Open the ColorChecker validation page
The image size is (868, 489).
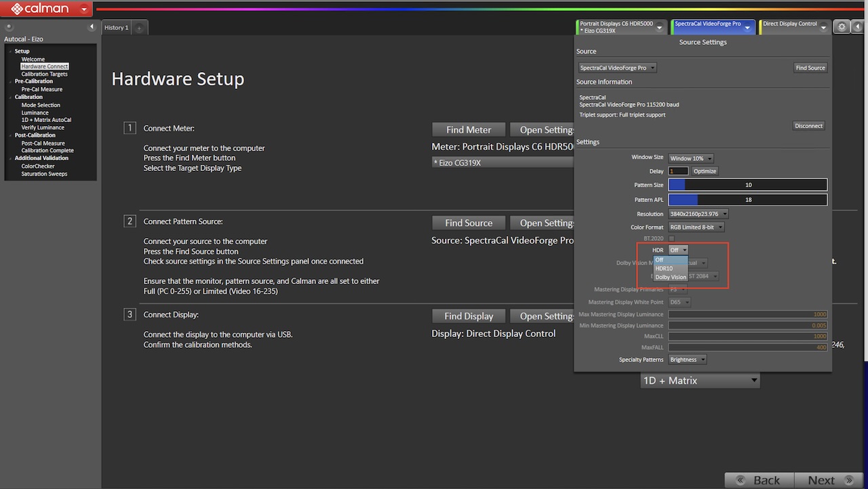coord(38,166)
